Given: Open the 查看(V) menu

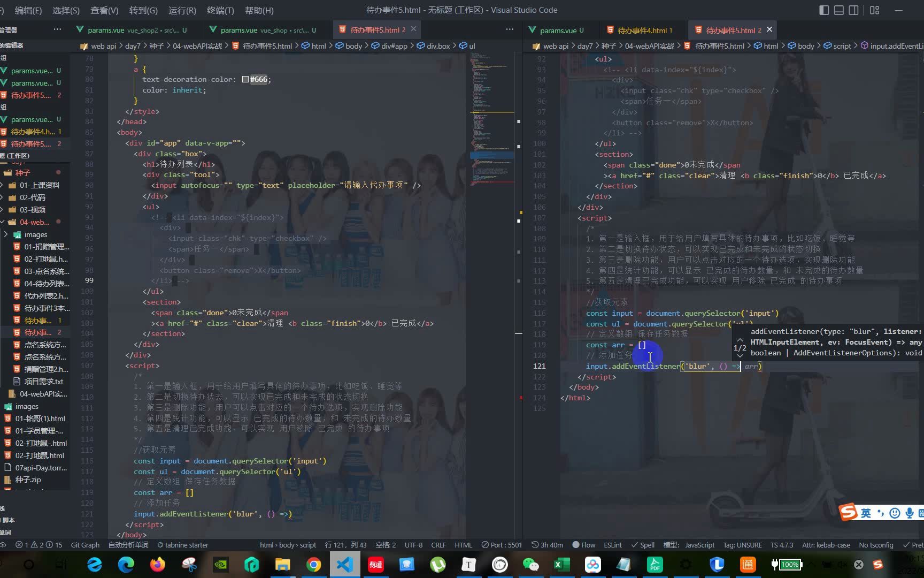Looking at the screenshot, I should click(x=104, y=10).
